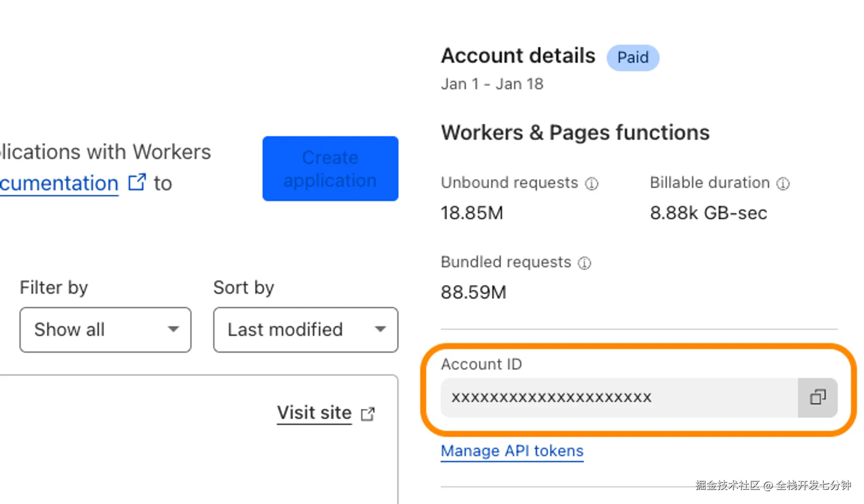Click external icon next to Visit site

point(368,414)
